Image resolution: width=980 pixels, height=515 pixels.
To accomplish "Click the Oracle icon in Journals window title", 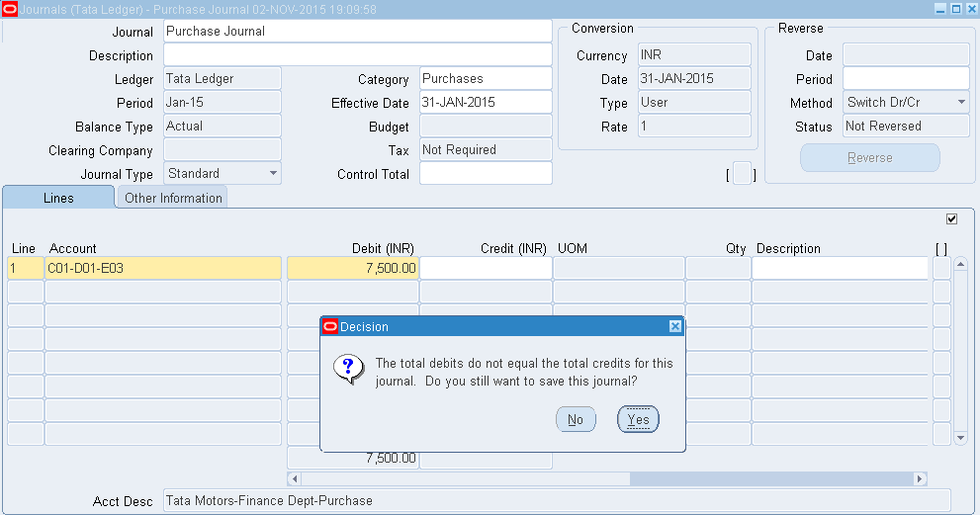I will [x=10, y=9].
